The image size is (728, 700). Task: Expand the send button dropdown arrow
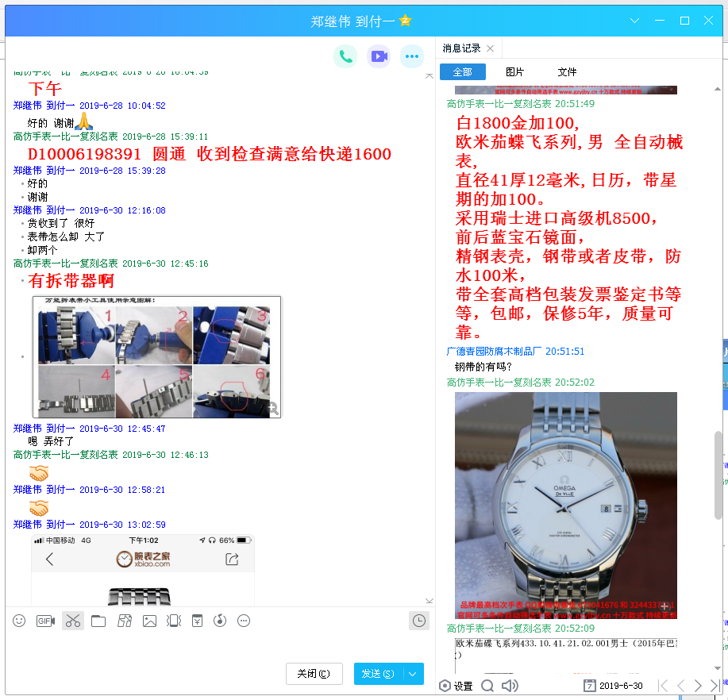pos(413,674)
